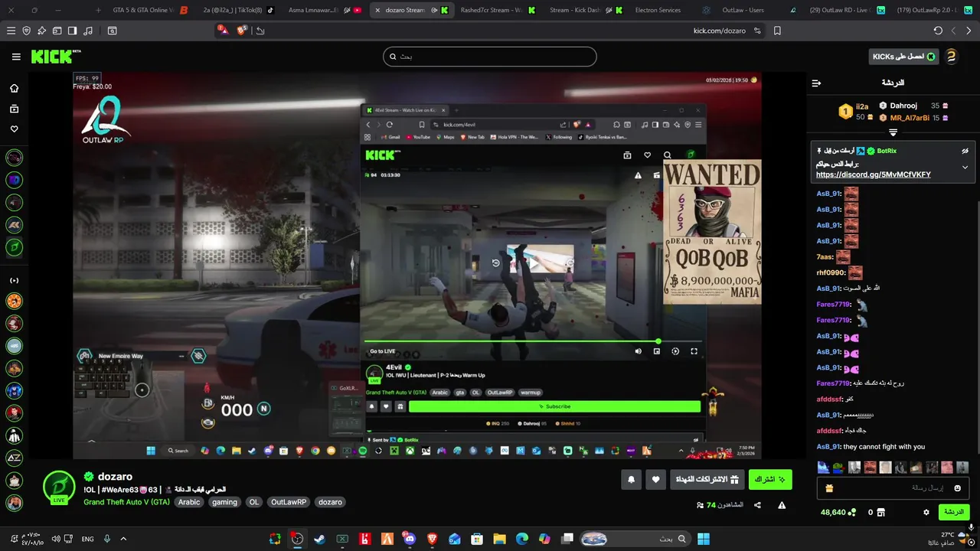
Task: Click the Kick search box
Action: (489, 57)
